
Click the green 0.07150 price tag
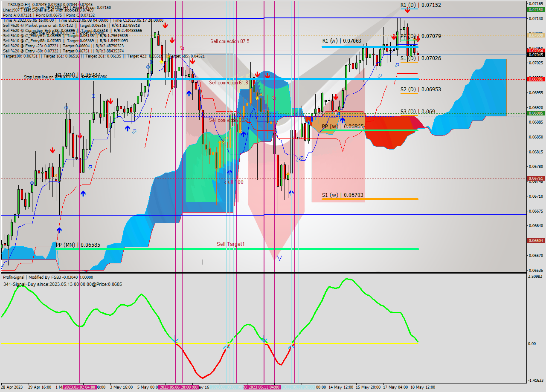[x=535, y=9]
